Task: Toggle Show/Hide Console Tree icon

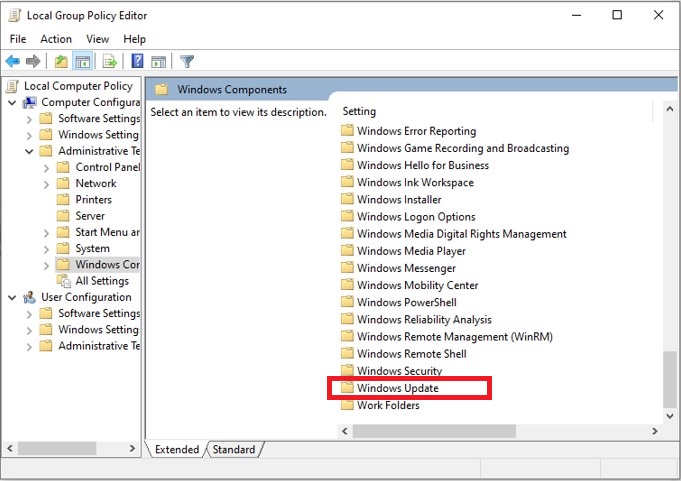Action: click(x=82, y=61)
